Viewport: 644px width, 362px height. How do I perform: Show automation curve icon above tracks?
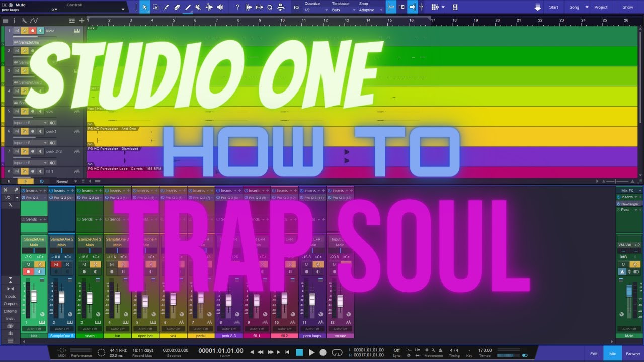click(34, 21)
